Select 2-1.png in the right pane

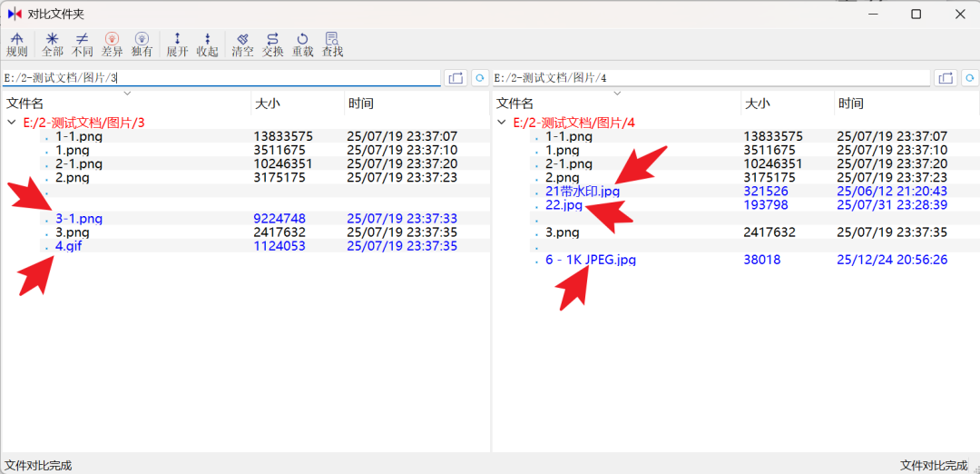pyautogui.click(x=569, y=163)
